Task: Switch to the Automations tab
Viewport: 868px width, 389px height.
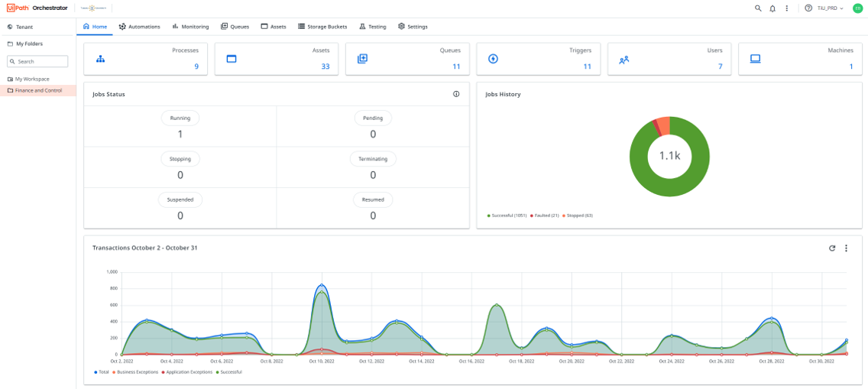Action: click(x=140, y=27)
